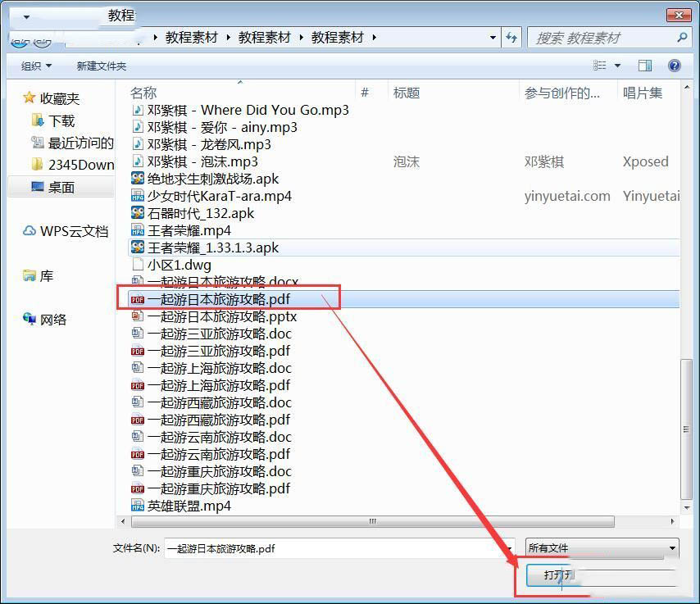Select 邓紫棋 - Where Did You Go.mp3 icon
The height and width of the screenshot is (604, 700).
pos(138,110)
